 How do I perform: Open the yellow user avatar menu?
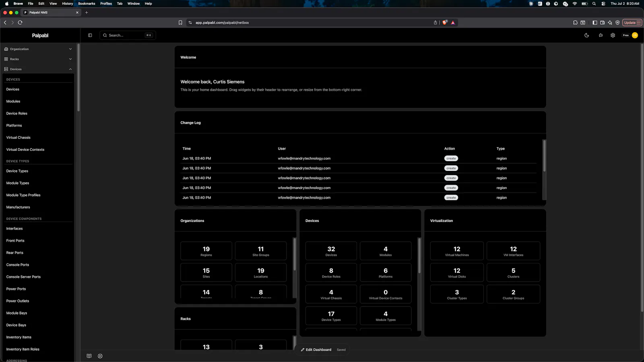635,35
